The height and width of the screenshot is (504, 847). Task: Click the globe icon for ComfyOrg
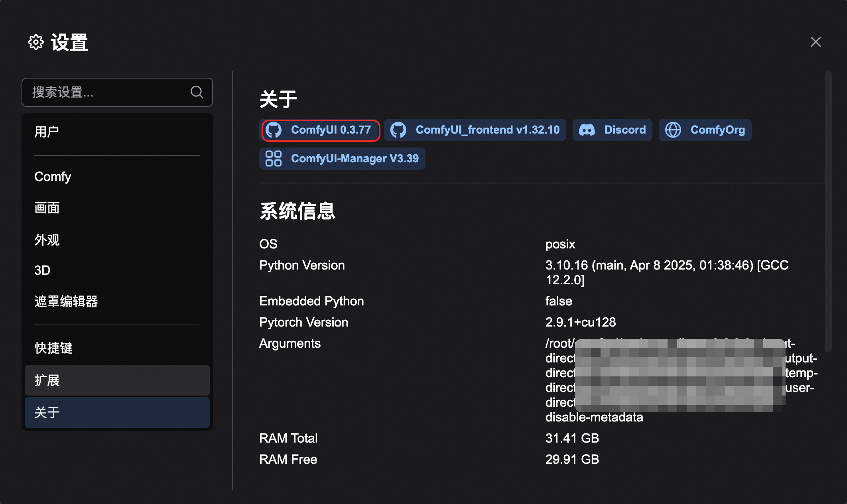[673, 130]
